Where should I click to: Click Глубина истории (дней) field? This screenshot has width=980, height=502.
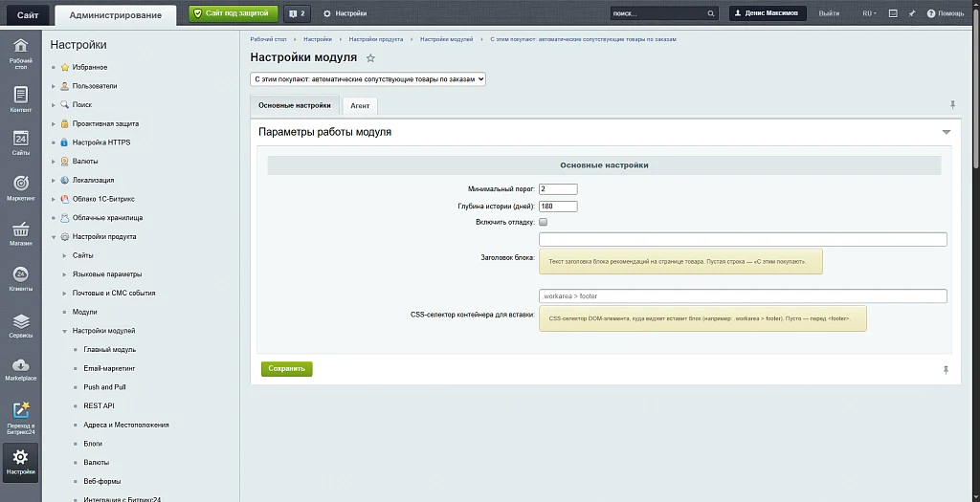[x=558, y=206]
